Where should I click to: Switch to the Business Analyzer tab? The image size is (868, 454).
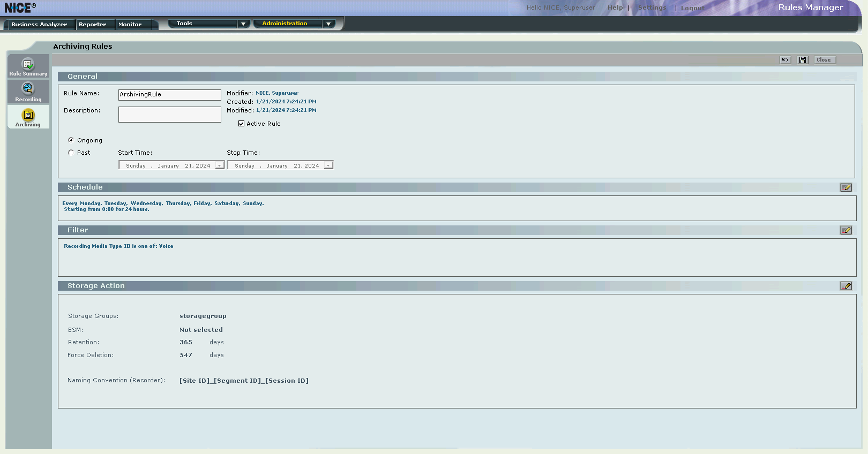pos(39,25)
